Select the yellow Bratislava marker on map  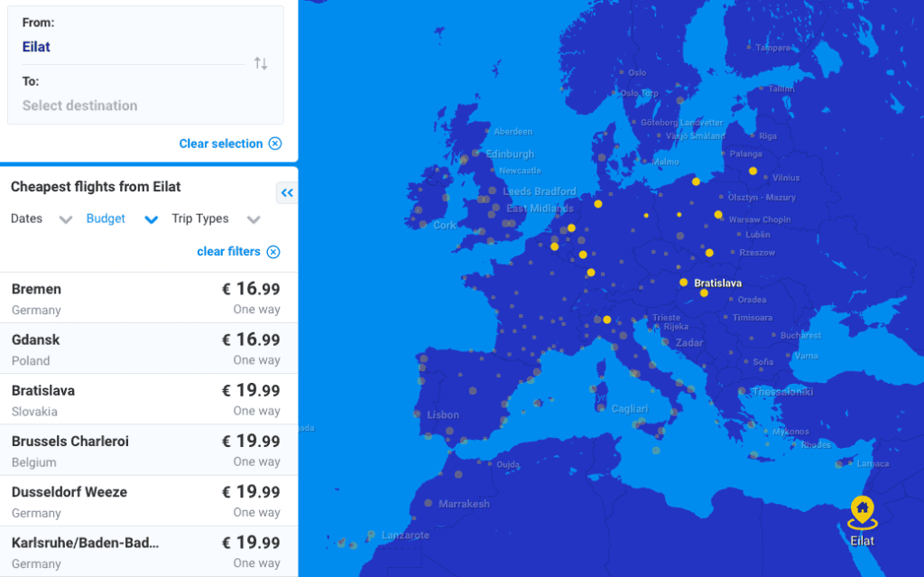click(684, 283)
